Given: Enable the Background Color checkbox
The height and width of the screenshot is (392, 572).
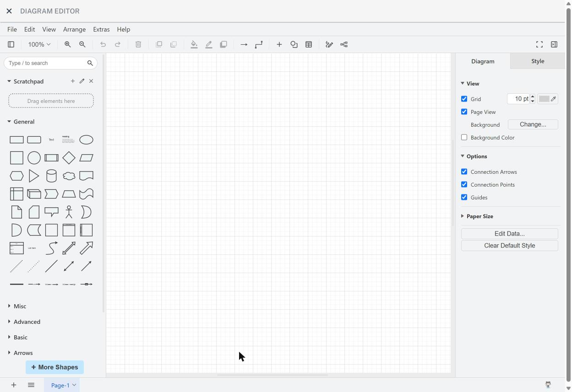Looking at the screenshot, I should 464,137.
